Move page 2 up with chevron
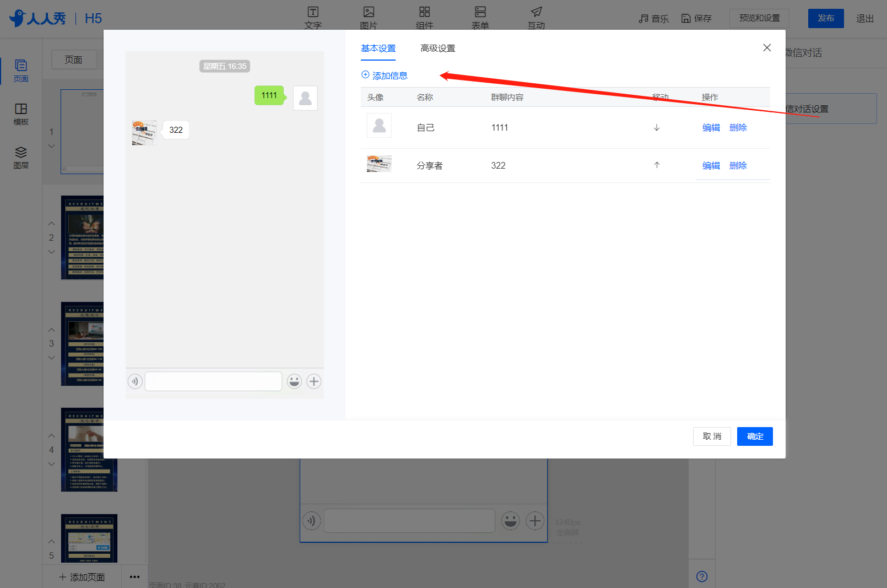887x588 pixels. (x=51, y=223)
